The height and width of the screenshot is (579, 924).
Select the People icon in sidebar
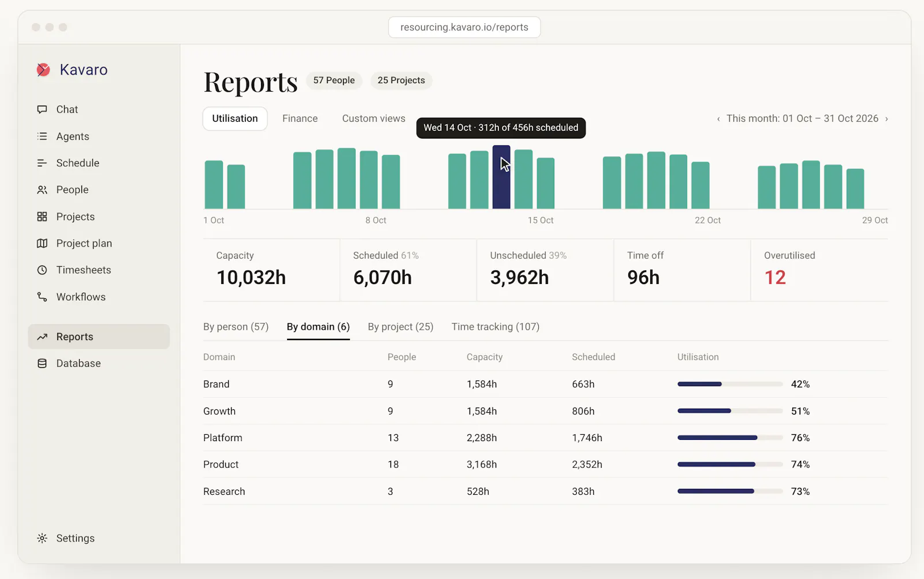[x=42, y=189]
